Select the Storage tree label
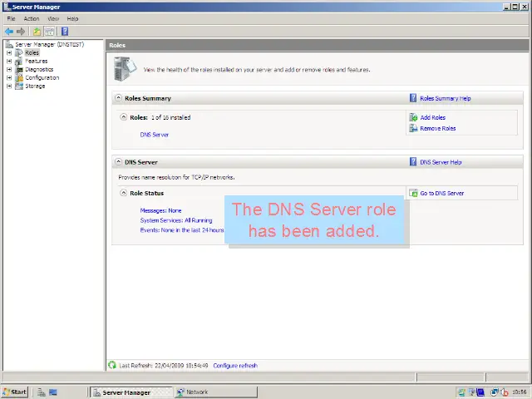Screen dimensions: 532x399 [x=35, y=86]
